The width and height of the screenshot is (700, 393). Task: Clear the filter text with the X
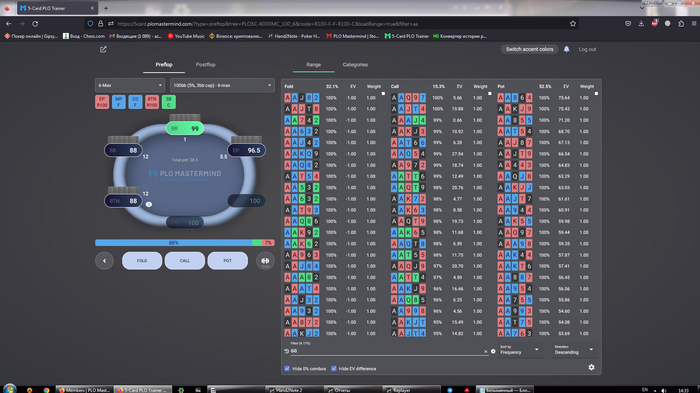tap(486, 351)
